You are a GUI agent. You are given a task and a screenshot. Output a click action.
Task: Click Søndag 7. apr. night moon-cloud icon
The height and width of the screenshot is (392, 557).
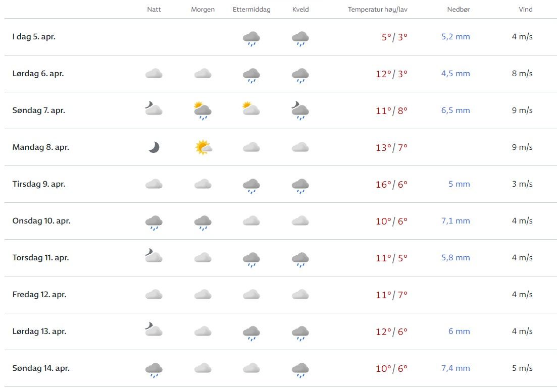click(154, 108)
